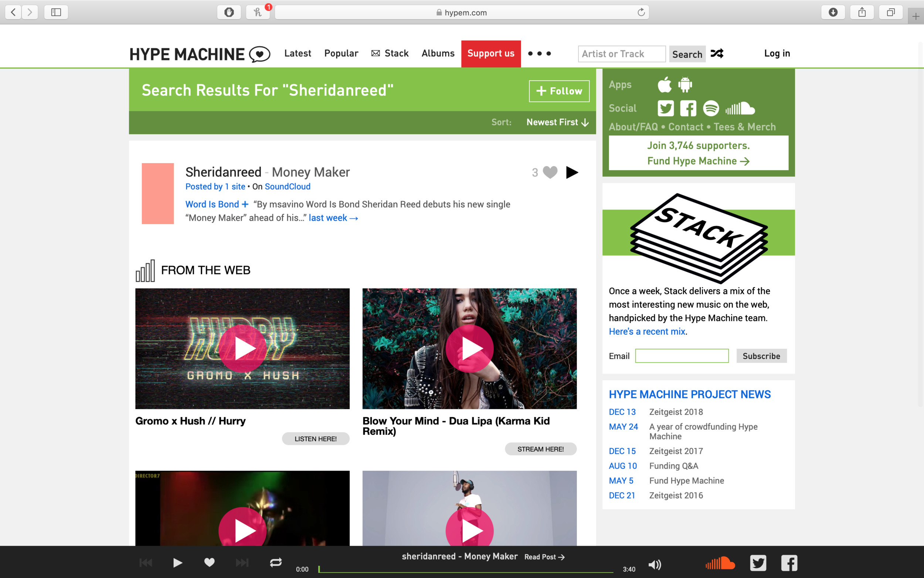The height and width of the screenshot is (578, 924).
Task: Open the About/FAQ link
Action: coord(633,127)
